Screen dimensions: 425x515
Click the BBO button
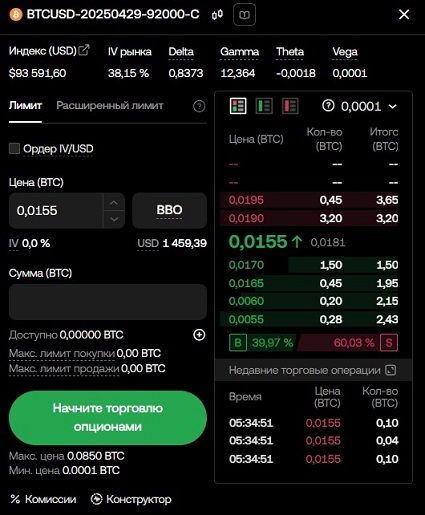pyautogui.click(x=169, y=210)
